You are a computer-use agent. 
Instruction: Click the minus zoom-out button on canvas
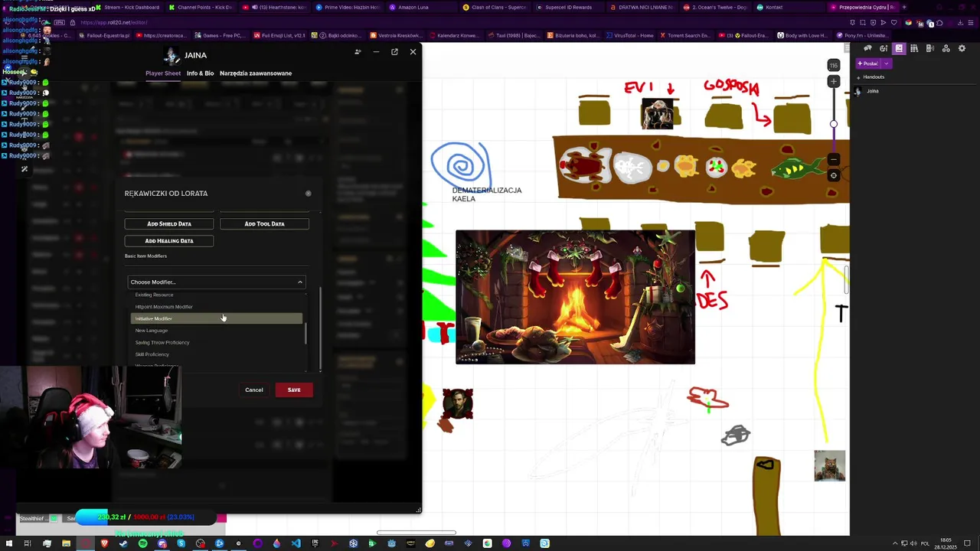pos(834,159)
